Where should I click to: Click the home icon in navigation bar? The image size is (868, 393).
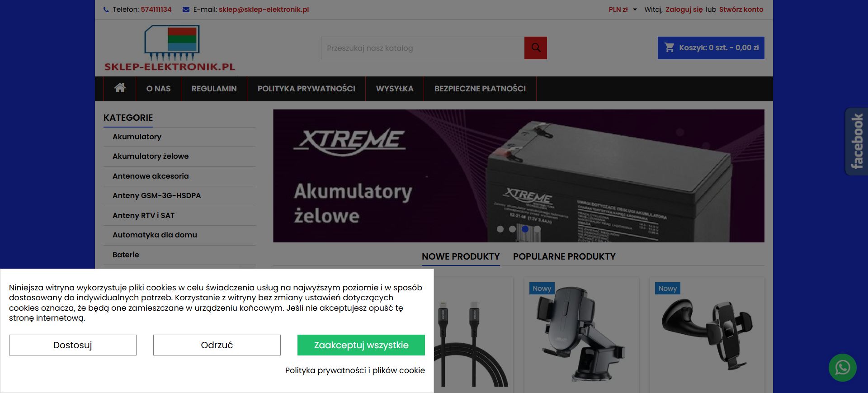click(120, 88)
